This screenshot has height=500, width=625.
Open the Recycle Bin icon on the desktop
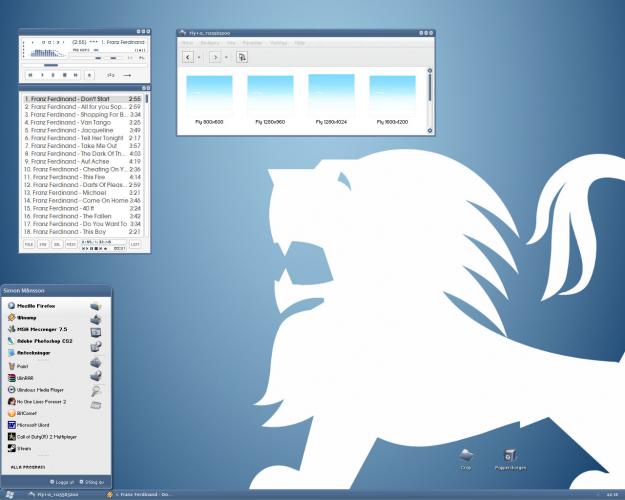510,457
